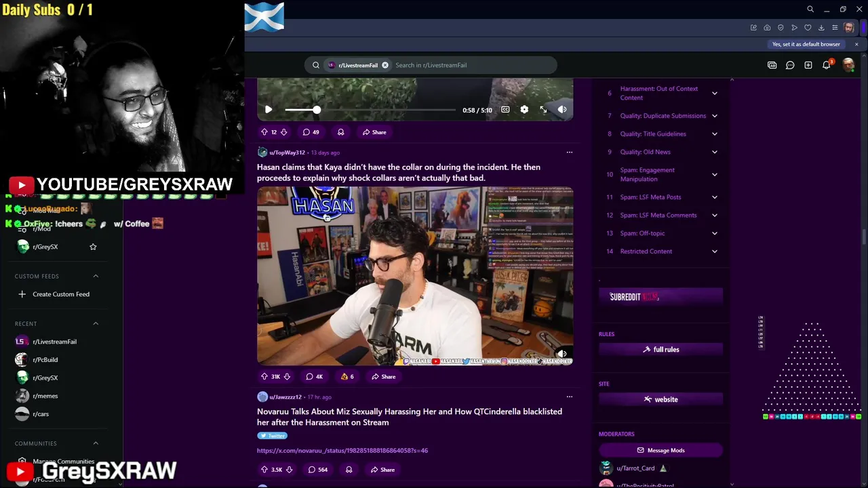868x488 pixels.
Task: Open options menu for u/Jawzzzz12 post
Action: tap(569, 397)
